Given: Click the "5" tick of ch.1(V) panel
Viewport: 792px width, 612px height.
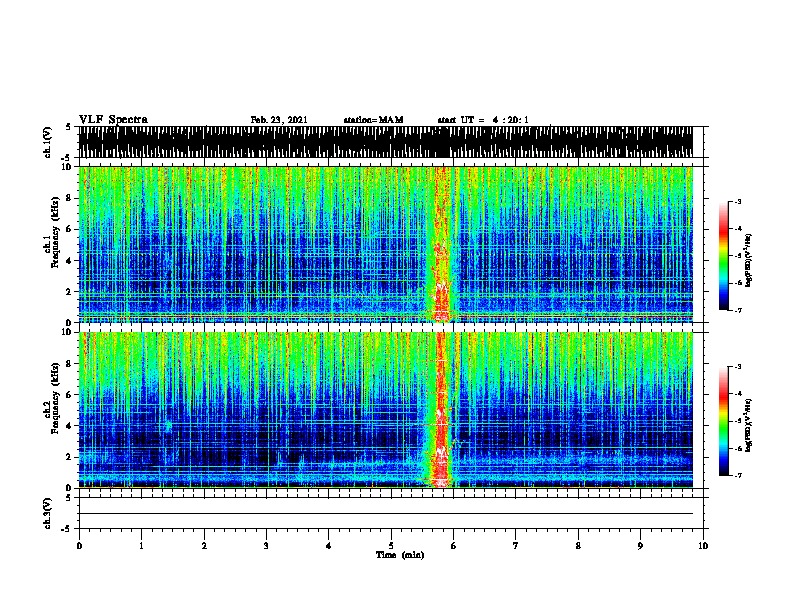Looking at the screenshot, I should click(68, 127).
